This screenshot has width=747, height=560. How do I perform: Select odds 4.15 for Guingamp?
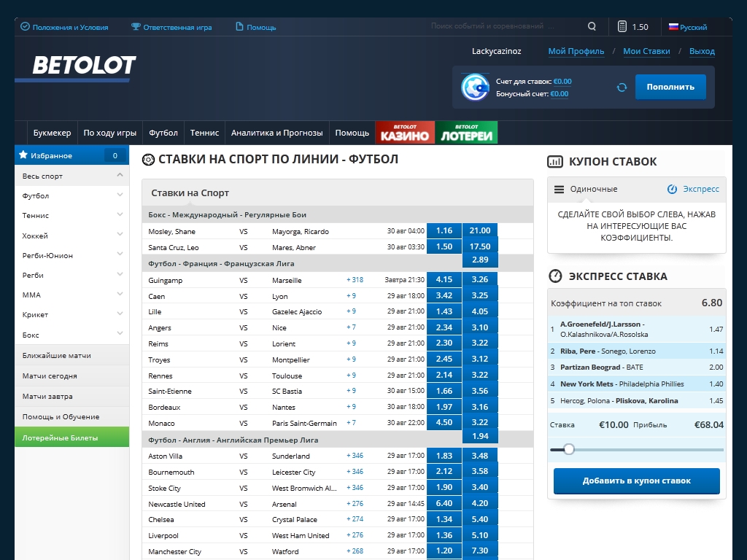444,280
